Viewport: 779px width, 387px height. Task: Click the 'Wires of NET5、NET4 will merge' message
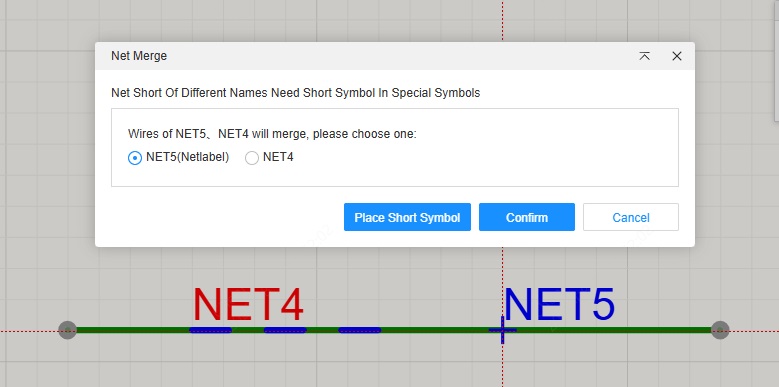(x=272, y=134)
